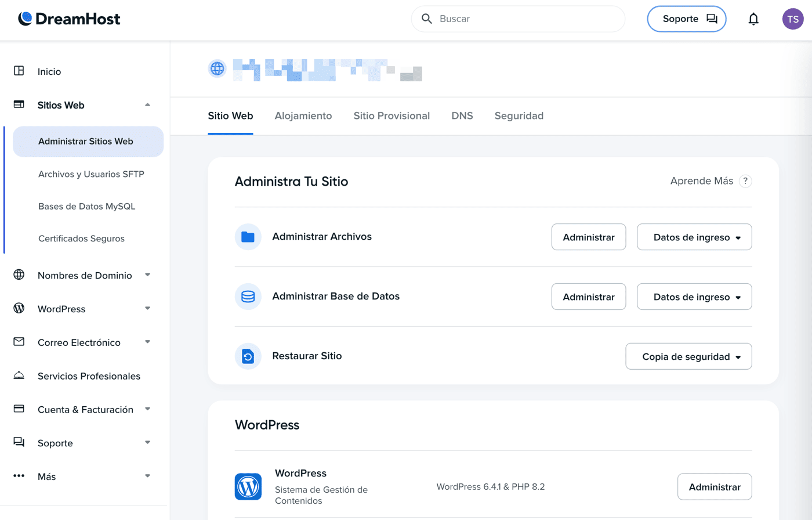This screenshot has height=520, width=812.
Task: Click the Sitios Web sidebar icon
Action: coord(19,104)
